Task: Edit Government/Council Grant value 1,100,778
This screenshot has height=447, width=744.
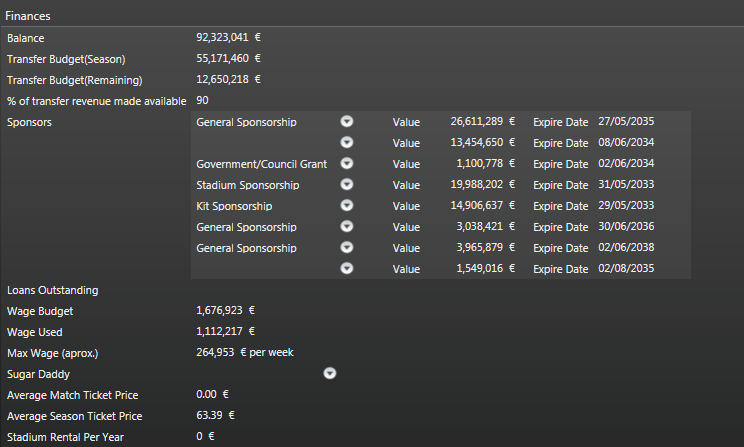Action: (479, 163)
